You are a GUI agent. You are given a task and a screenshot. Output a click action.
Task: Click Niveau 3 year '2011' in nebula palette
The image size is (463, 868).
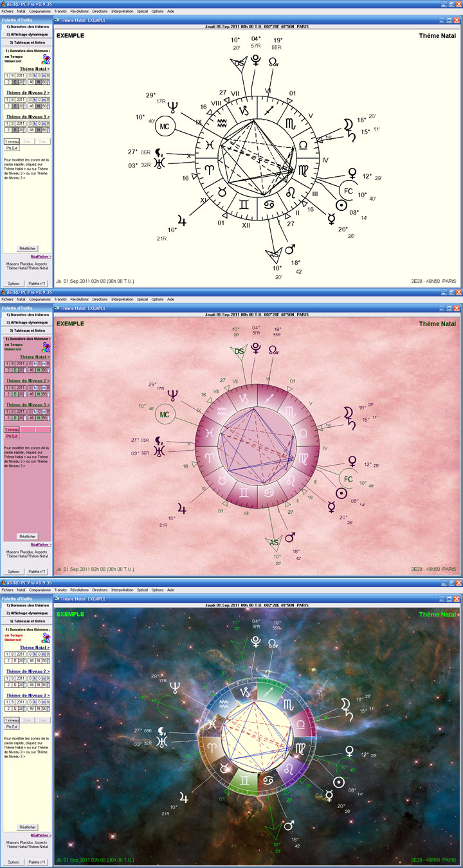(21, 703)
